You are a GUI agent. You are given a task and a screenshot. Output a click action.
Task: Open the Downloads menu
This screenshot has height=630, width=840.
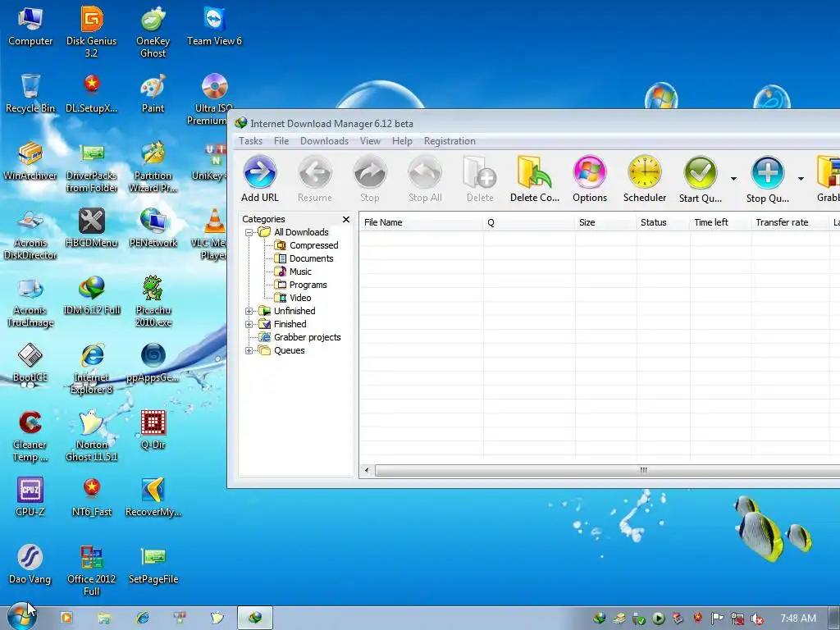324,141
